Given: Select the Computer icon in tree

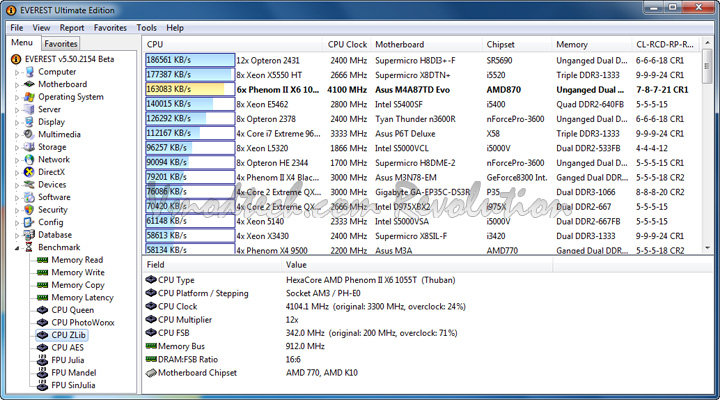Looking at the screenshot, I should coord(29,72).
